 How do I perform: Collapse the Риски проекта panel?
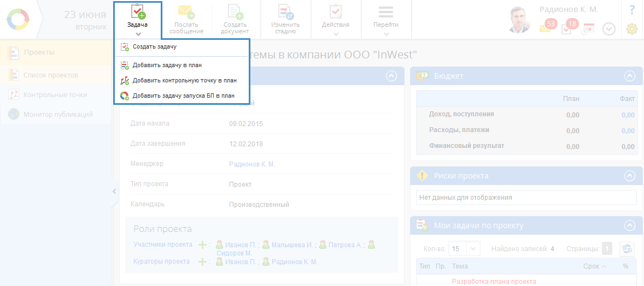tap(630, 176)
